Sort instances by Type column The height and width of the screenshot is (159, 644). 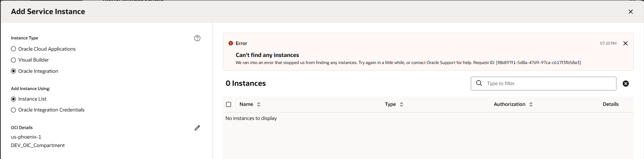[401, 104]
